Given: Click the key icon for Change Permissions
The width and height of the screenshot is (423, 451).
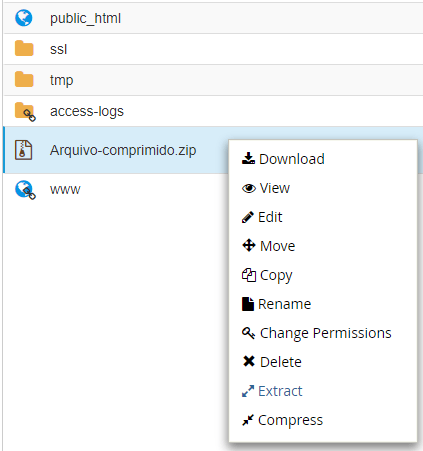Looking at the screenshot, I should (249, 333).
